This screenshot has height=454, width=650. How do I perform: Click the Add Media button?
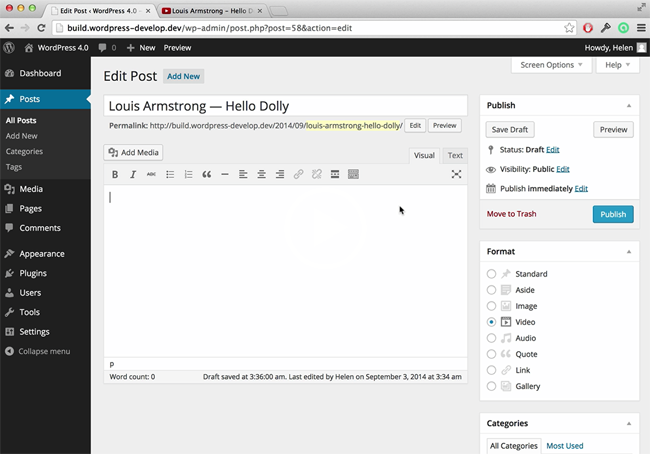point(133,153)
